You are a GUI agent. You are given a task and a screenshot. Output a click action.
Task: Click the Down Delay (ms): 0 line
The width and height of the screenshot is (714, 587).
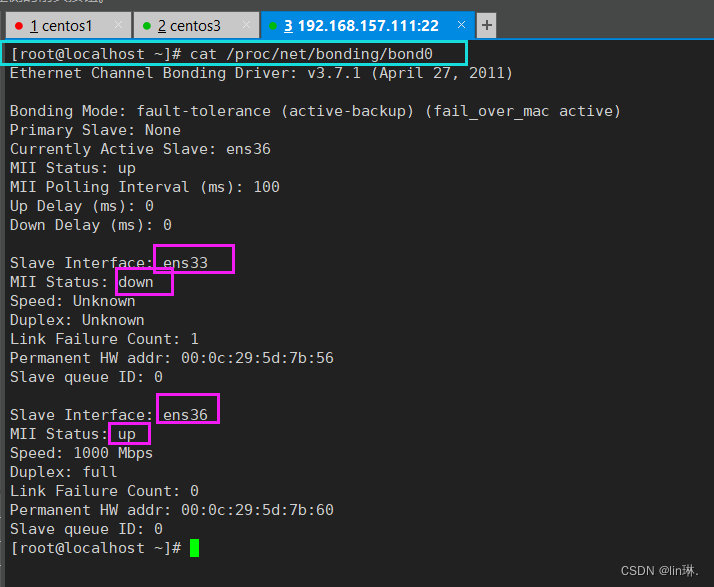click(x=91, y=225)
